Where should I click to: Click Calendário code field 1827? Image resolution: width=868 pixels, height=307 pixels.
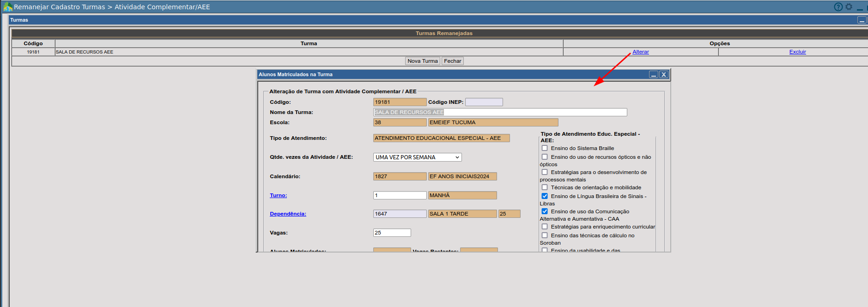[400, 176]
